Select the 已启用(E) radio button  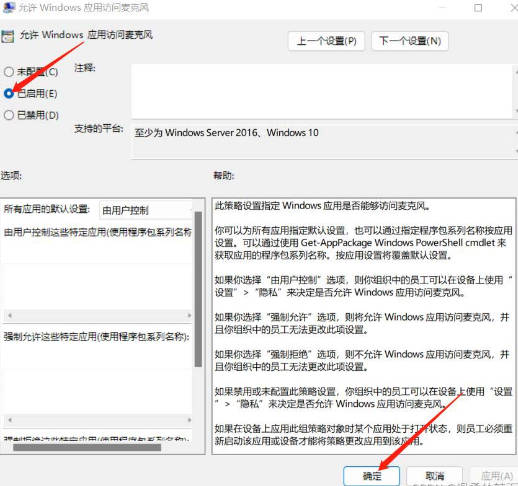point(9,94)
